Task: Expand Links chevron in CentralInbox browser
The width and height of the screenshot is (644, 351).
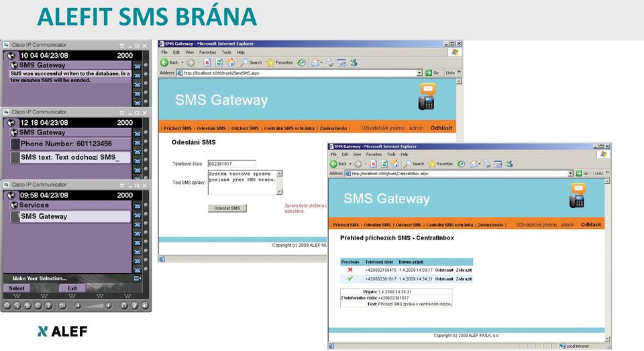Action: (x=608, y=173)
